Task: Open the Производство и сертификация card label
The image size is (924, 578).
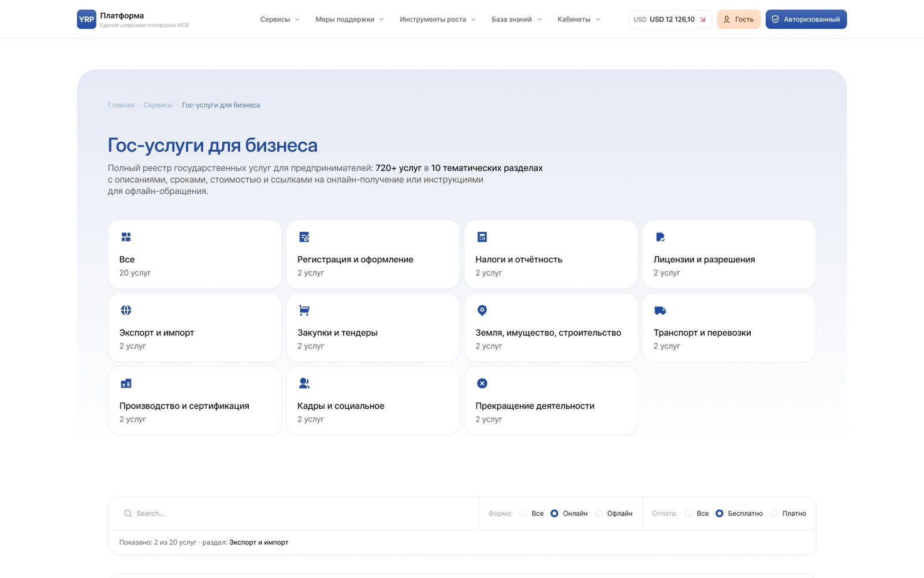Action: pyautogui.click(x=184, y=406)
